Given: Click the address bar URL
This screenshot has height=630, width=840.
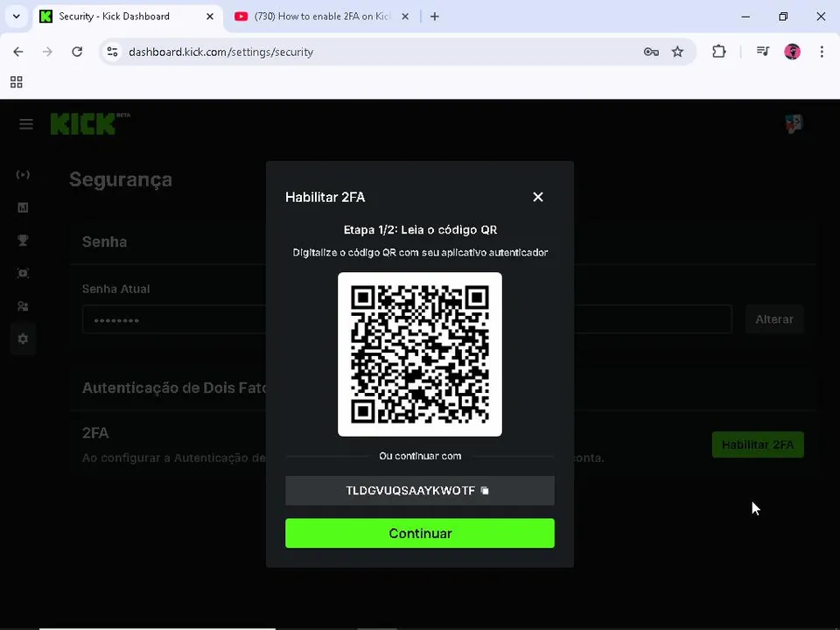Looking at the screenshot, I should (220, 52).
